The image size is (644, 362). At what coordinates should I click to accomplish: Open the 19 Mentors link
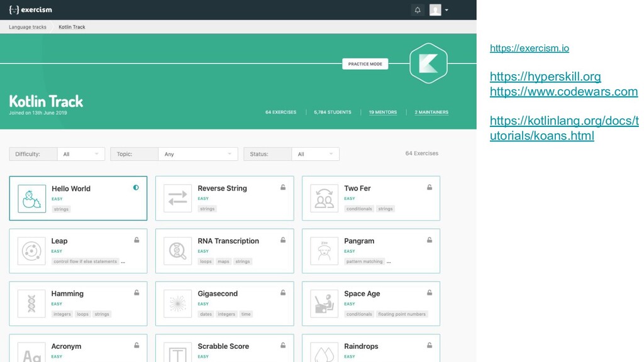coord(383,112)
